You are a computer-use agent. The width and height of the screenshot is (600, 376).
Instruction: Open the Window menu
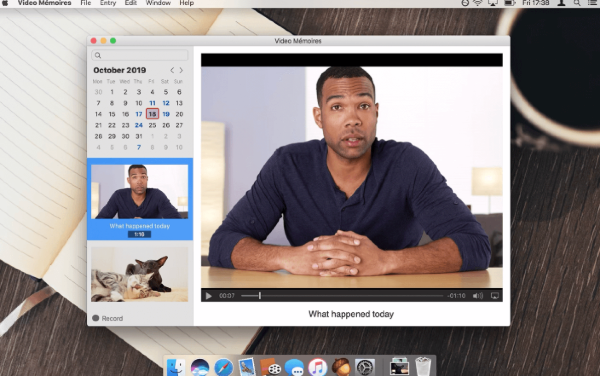pos(158,3)
